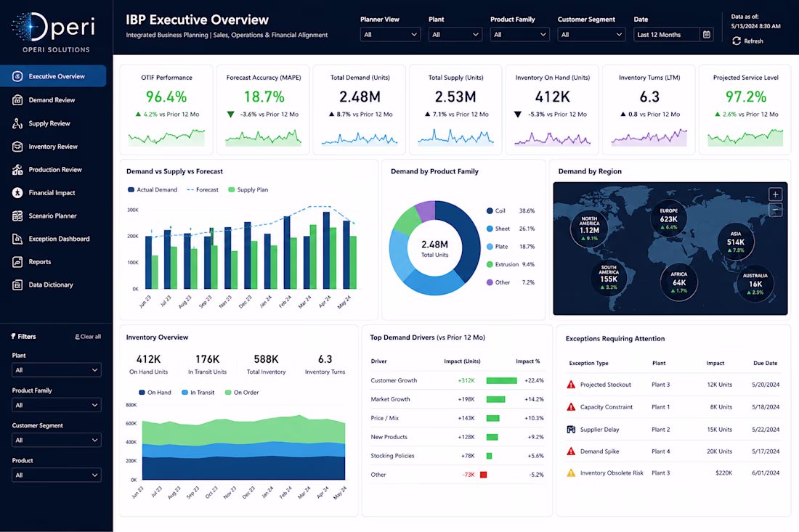Click the Clear all filters link
Image resolution: width=799 pixels, height=532 pixels.
pos(88,337)
